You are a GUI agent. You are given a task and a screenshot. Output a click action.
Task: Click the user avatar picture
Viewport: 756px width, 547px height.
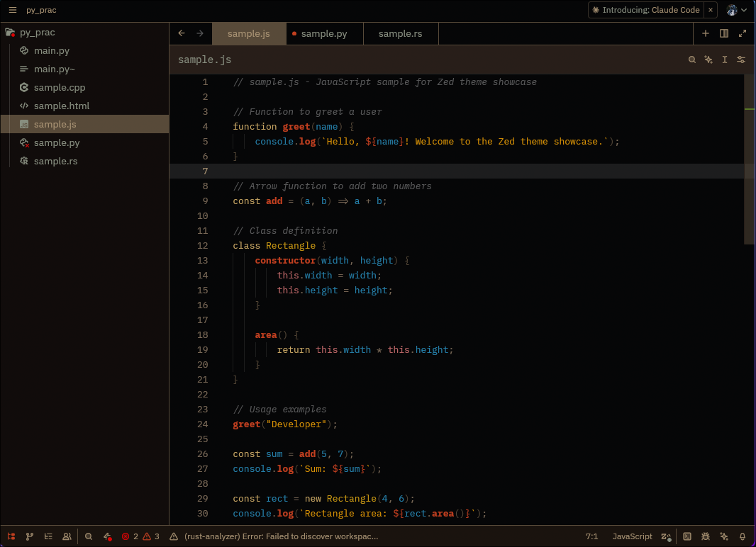tap(732, 10)
